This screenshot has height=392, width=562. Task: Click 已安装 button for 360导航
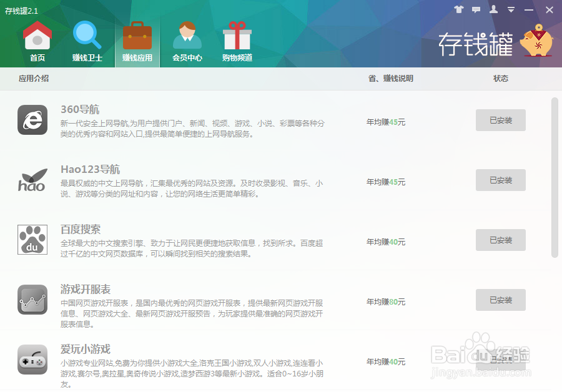tap(501, 120)
